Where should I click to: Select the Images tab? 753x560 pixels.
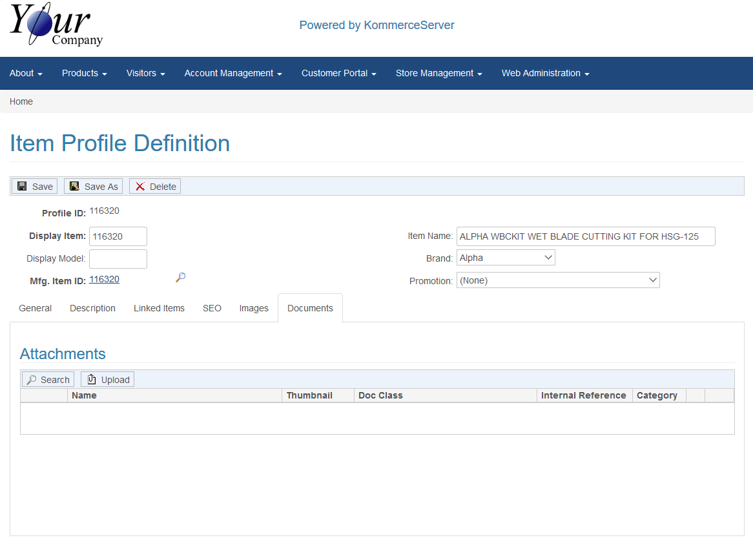(254, 309)
